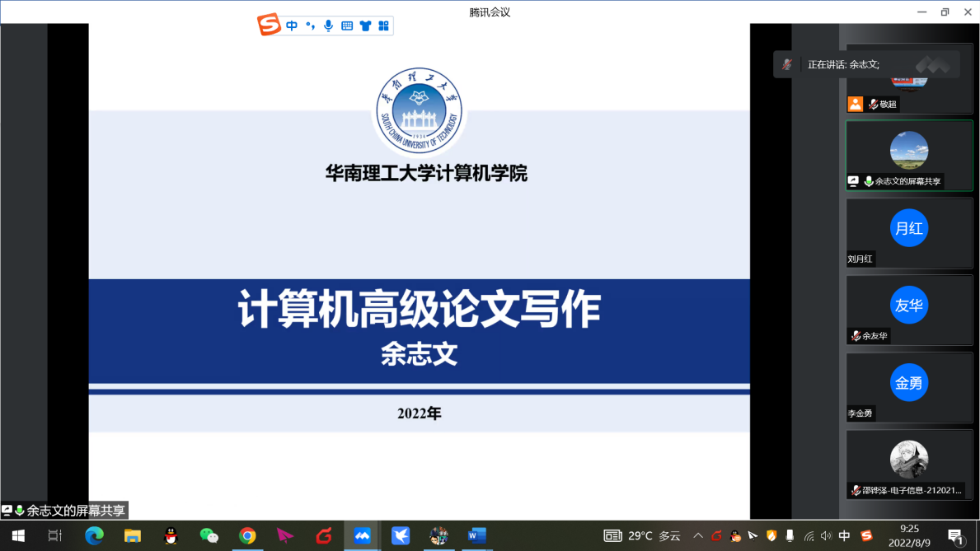Select 余志文 screen sharing participant tile

point(909,156)
